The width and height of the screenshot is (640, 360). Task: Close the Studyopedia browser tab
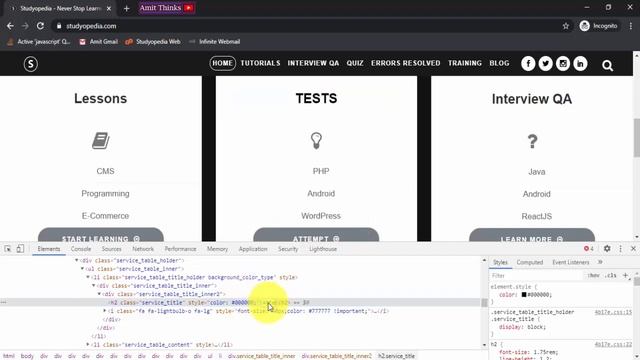click(109, 8)
